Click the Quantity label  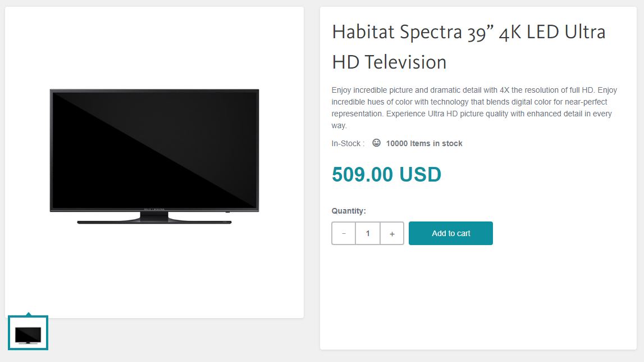[349, 211]
